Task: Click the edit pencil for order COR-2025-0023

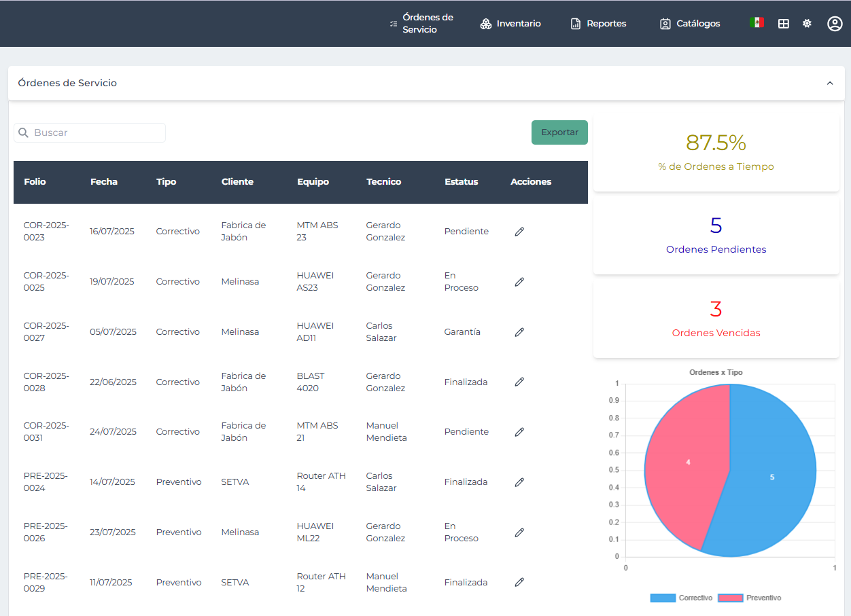Action: [519, 232]
